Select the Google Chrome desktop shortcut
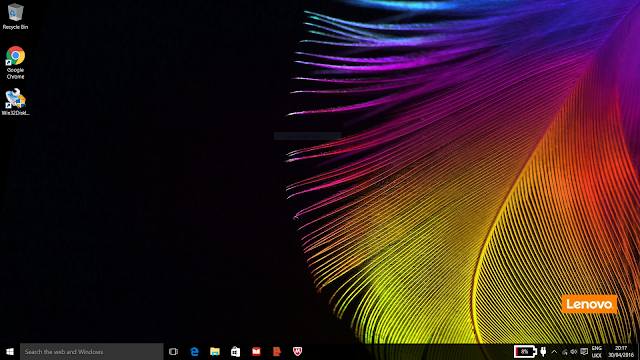The height and width of the screenshot is (360, 640). [x=15, y=62]
